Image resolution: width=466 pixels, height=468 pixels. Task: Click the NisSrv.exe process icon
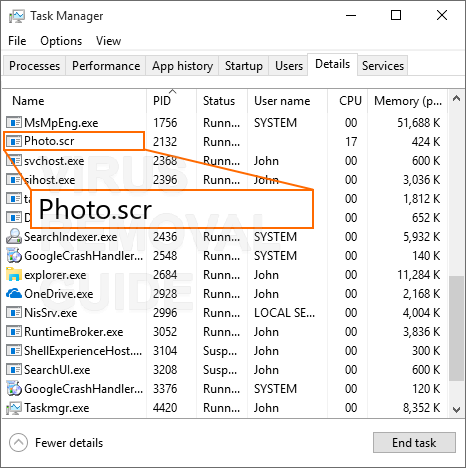[14, 313]
